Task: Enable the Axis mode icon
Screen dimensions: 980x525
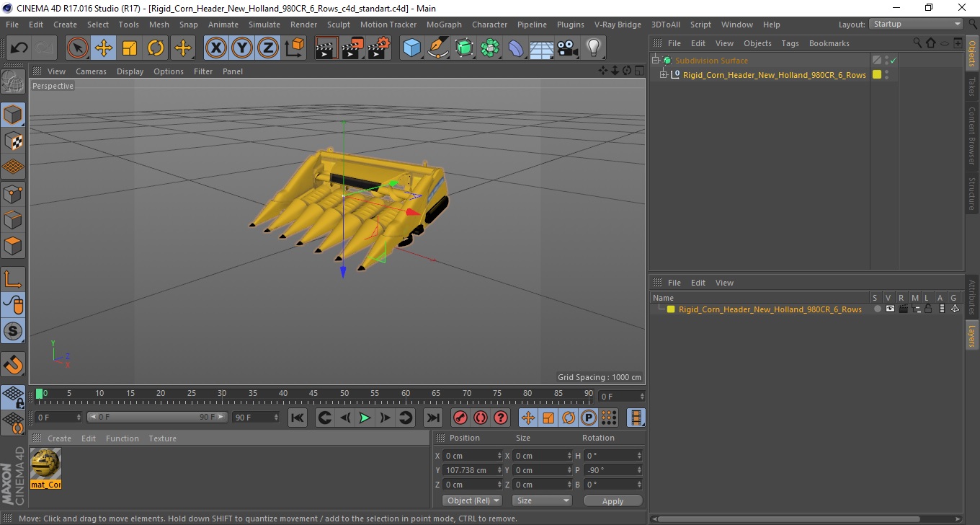Action: [x=13, y=279]
